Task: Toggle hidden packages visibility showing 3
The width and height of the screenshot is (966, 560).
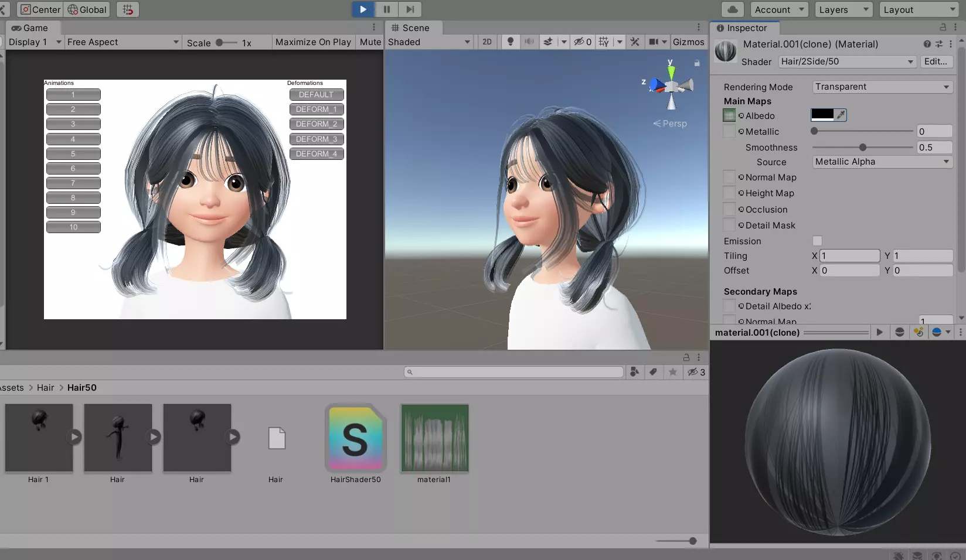Action: click(696, 372)
